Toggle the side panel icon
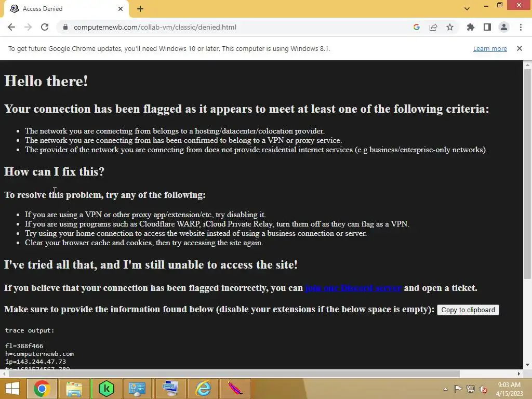 tap(487, 27)
